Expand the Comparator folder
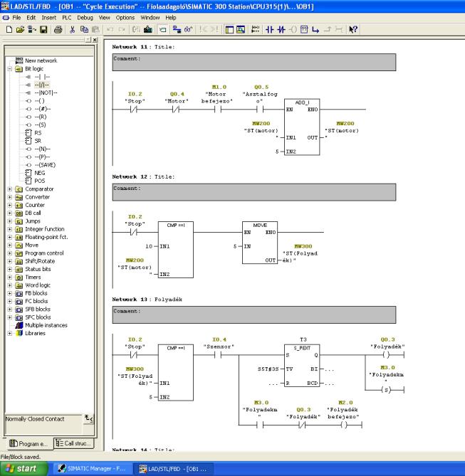 [x=10, y=189]
